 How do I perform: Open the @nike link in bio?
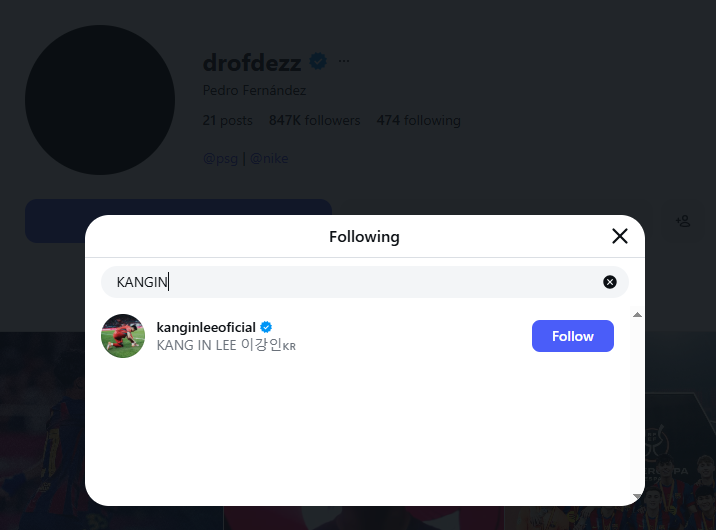(269, 158)
